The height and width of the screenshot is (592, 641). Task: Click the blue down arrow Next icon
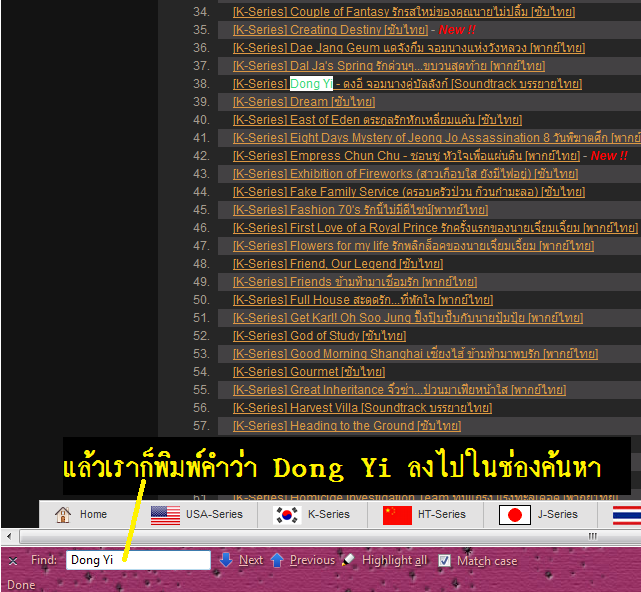(226, 560)
